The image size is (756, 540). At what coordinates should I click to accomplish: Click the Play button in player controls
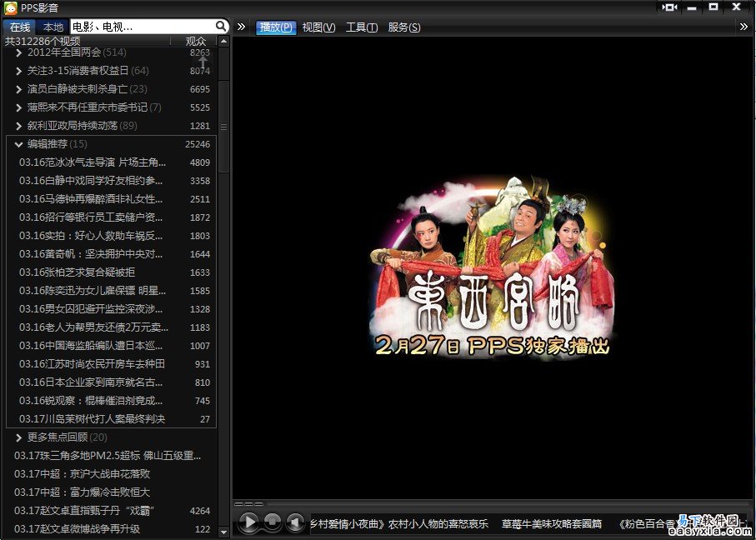click(248, 522)
